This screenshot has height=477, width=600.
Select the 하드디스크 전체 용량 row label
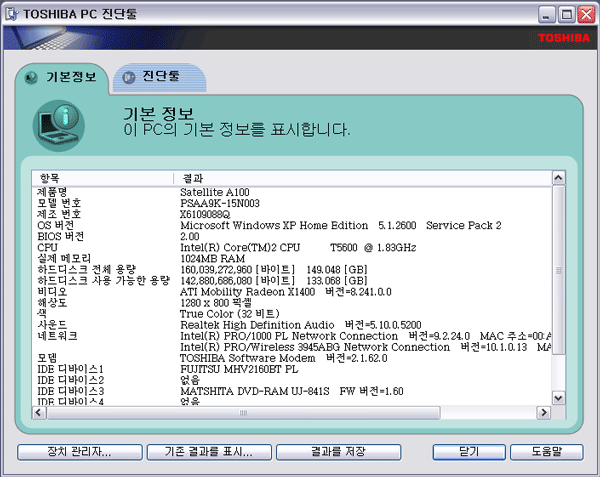87,270
